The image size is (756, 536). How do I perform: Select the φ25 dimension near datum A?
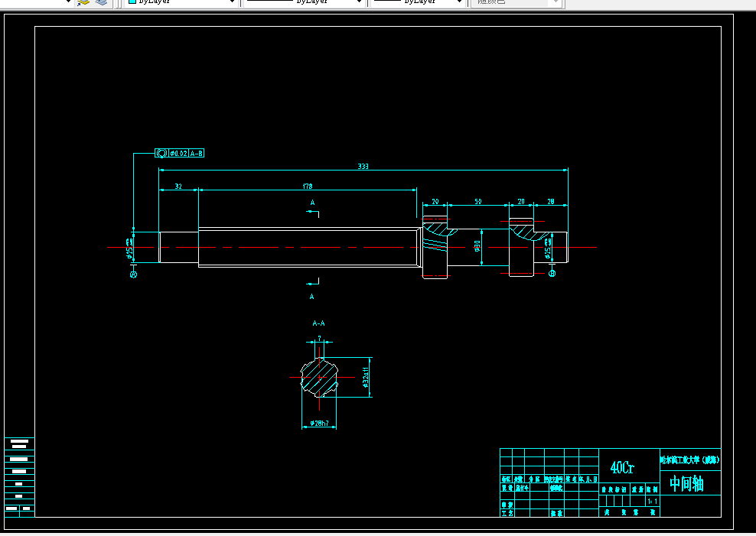click(129, 249)
